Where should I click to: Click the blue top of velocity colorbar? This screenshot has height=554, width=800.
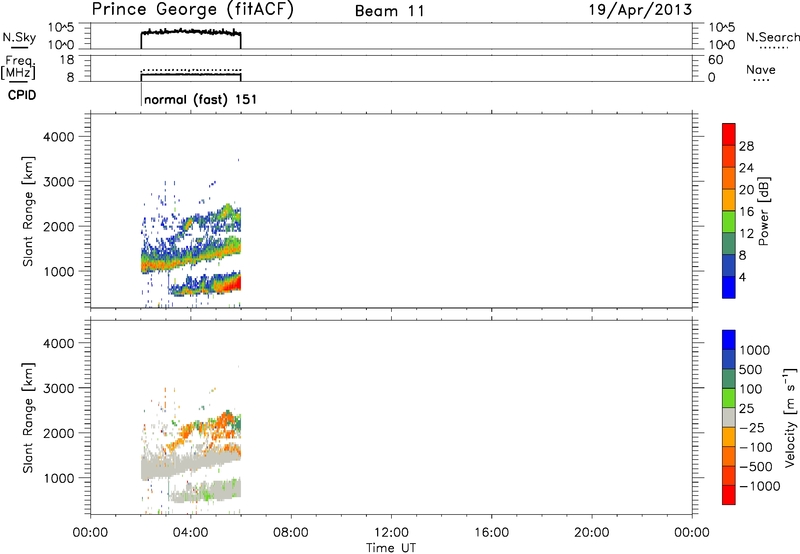click(729, 340)
